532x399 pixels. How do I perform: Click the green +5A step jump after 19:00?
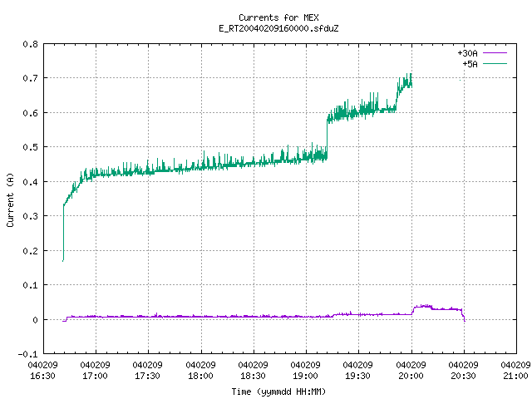pos(327,137)
